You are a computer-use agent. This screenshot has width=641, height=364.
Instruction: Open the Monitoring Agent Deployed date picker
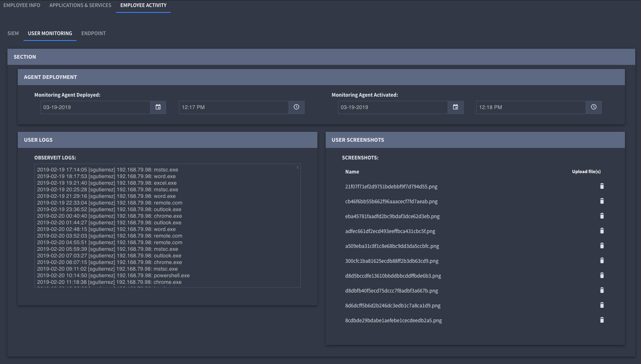click(x=158, y=107)
